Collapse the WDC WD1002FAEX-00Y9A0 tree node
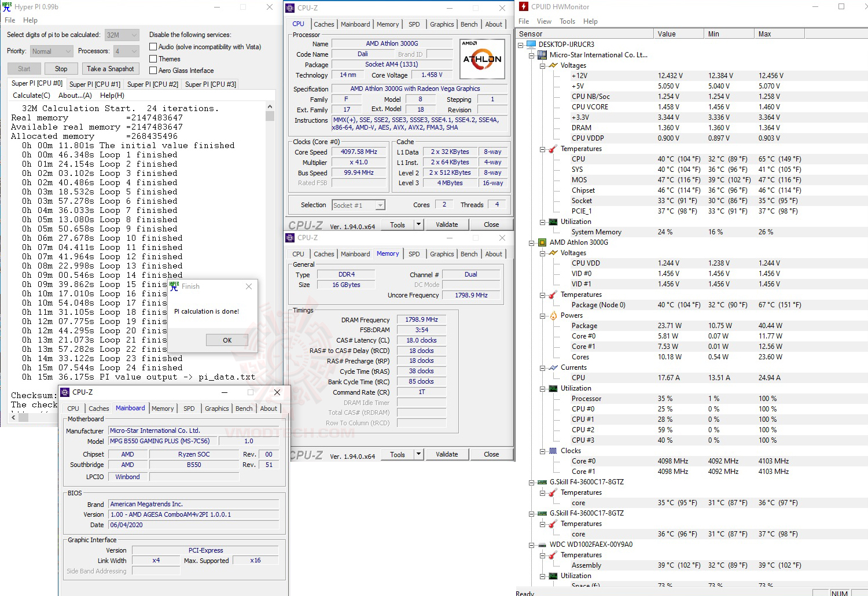This screenshot has width=868, height=596. pyautogui.click(x=531, y=545)
